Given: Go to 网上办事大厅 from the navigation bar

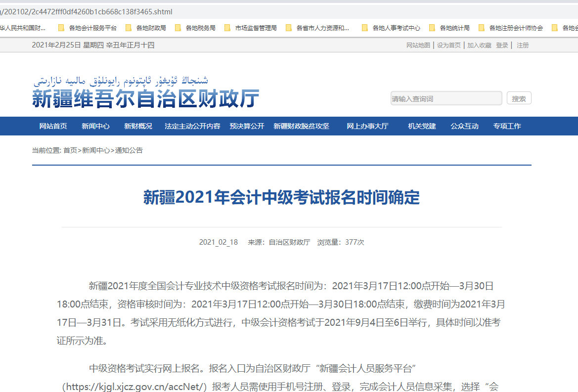Looking at the screenshot, I should [x=367, y=126].
